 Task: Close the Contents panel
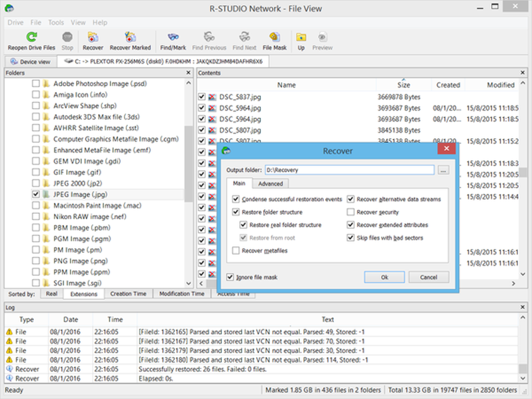point(523,72)
